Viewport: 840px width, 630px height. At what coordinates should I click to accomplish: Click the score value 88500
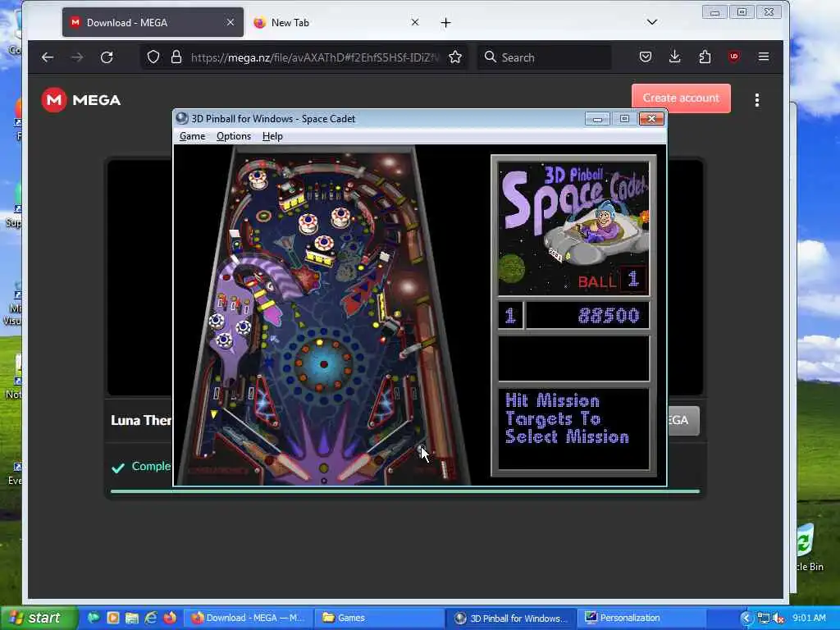tap(609, 316)
